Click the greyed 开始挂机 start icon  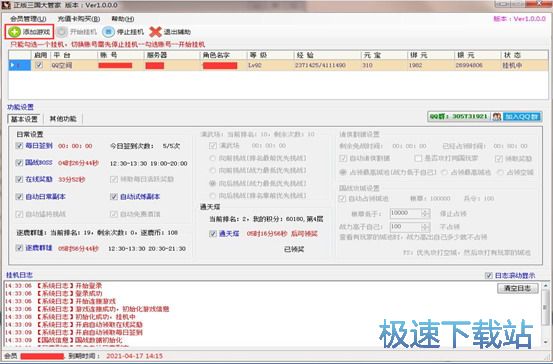tap(62, 32)
